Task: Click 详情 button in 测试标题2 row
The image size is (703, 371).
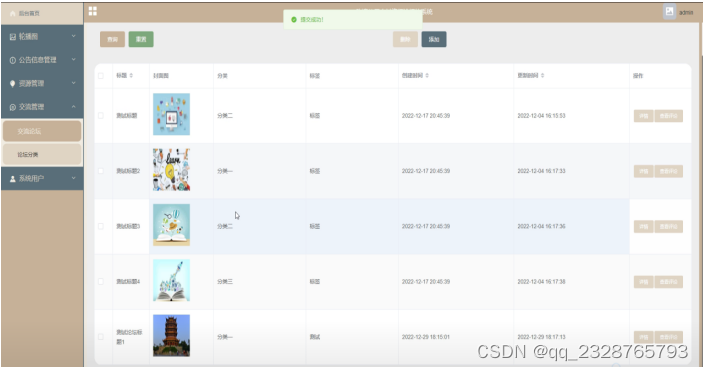Action: click(x=643, y=171)
